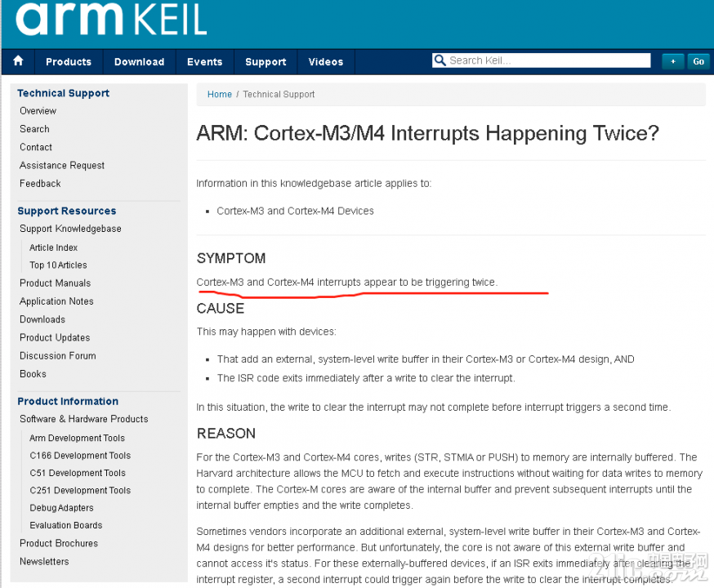Click the bullet 'The ISR code exits immediately'
This screenshot has height=588, width=714.
pyautogui.click(x=366, y=378)
